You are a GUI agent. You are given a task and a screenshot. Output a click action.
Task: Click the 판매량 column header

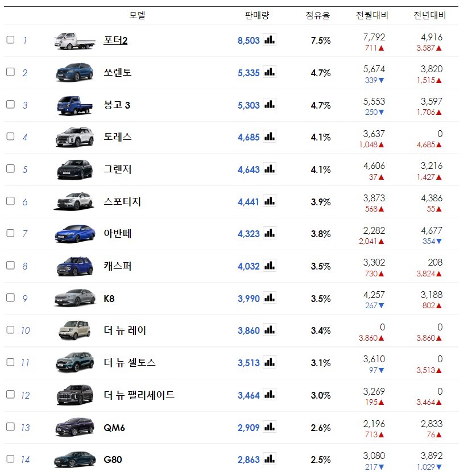pyautogui.click(x=257, y=15)
